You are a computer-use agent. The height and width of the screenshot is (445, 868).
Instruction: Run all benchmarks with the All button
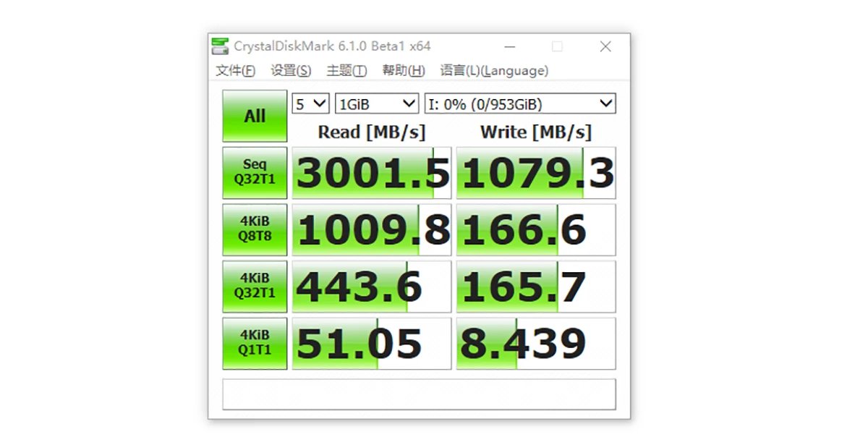pyautogui.click(x=255, y=116)
